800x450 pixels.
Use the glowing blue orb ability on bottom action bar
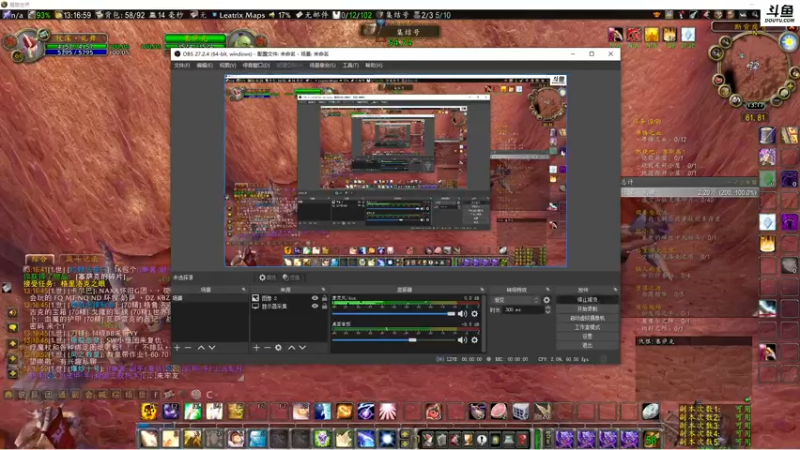[387, 439]
